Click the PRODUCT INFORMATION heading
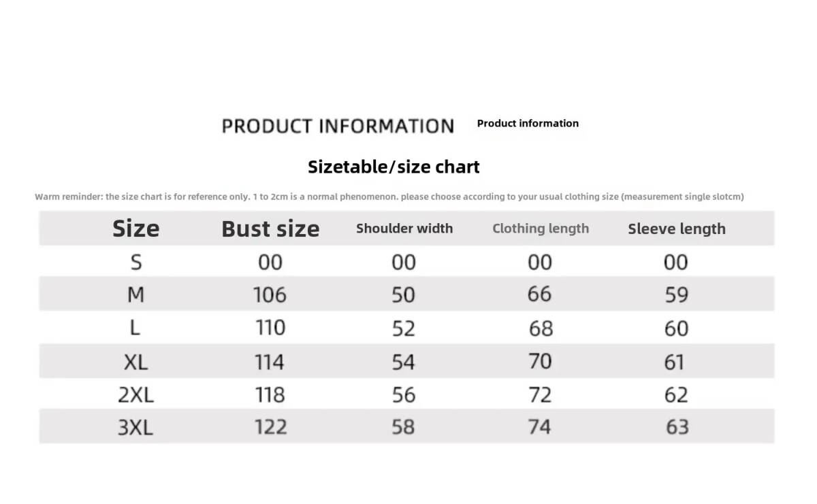Viewport: 817px width, 504px height. [x=338, y=126]
